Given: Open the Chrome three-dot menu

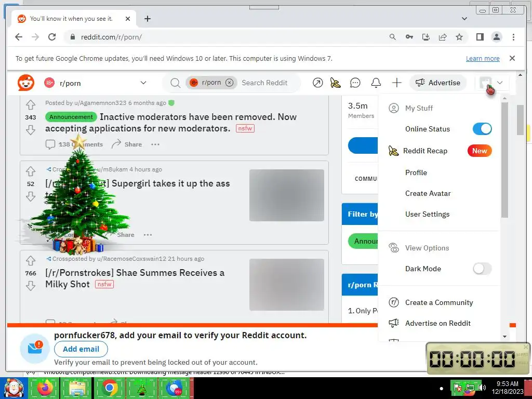Looking at the screenshot, I should click(x=513, y=37).
